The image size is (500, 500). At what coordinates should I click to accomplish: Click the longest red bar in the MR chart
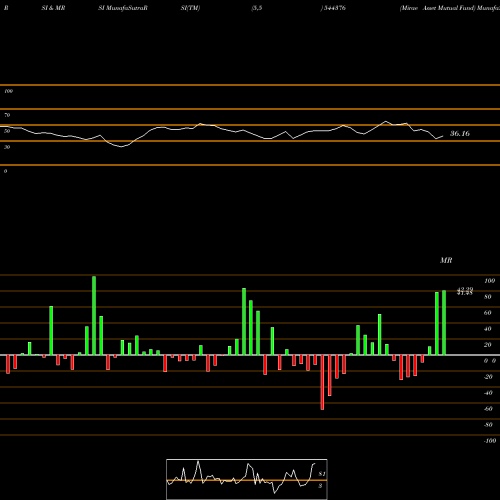click(322, 382)
